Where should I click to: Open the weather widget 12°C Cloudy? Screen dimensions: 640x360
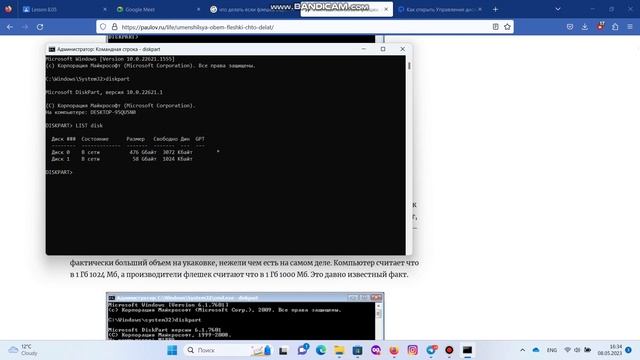[24, 350]
